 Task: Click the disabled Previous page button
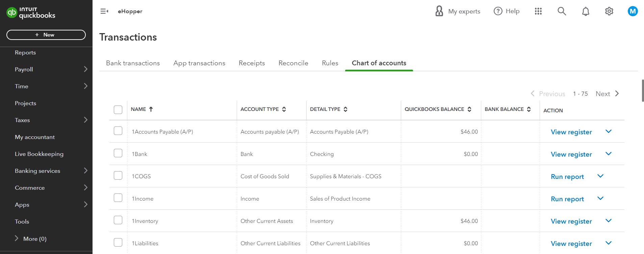coord(548,94)
